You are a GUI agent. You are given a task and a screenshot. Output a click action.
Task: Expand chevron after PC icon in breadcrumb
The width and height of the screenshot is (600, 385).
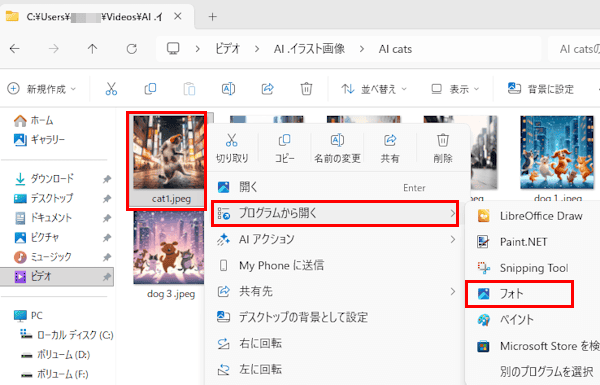coord(197,49)
